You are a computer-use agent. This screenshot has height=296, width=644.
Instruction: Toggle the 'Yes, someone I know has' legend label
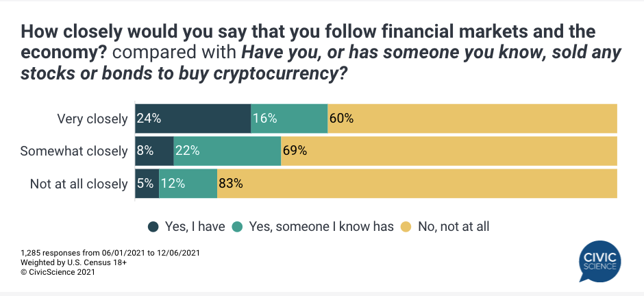point(321,226)
